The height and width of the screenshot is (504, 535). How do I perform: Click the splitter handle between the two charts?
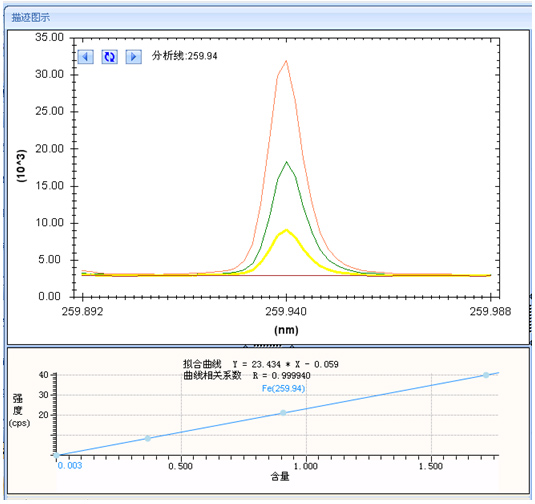click(x=268, y=346)
